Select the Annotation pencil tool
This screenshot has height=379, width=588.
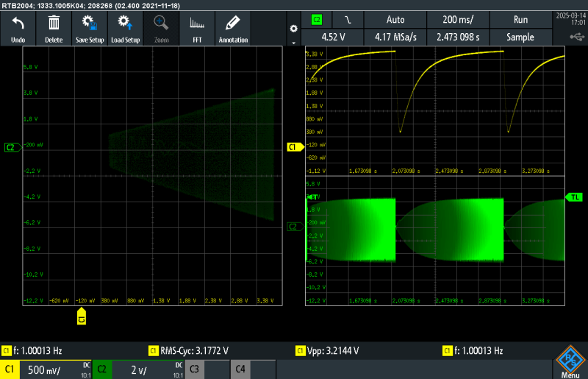click(233, 28)
